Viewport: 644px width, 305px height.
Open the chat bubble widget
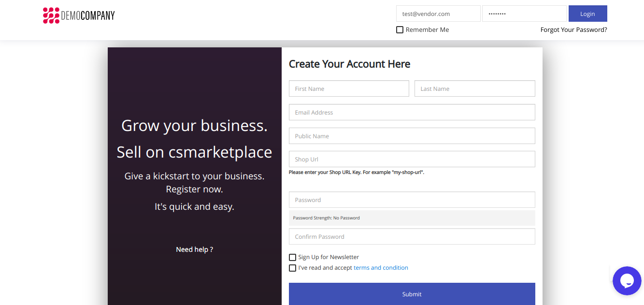pyautogui.click(x=627, y=280)
